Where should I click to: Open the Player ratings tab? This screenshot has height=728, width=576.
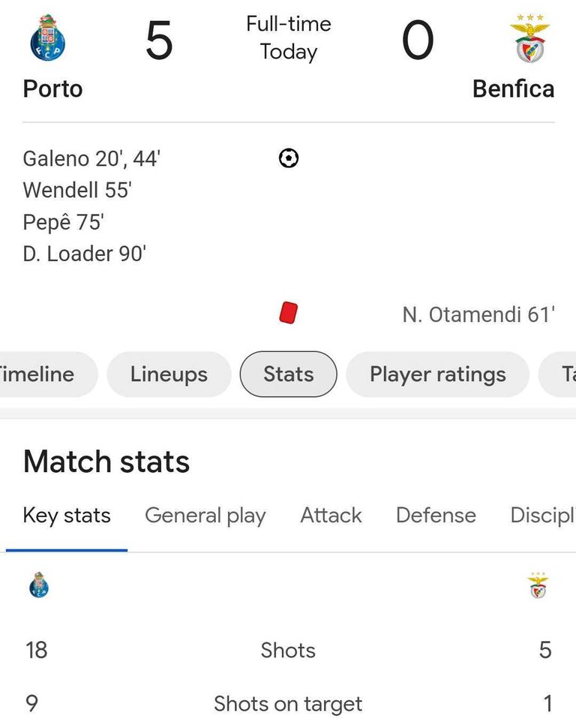point(438,375)
